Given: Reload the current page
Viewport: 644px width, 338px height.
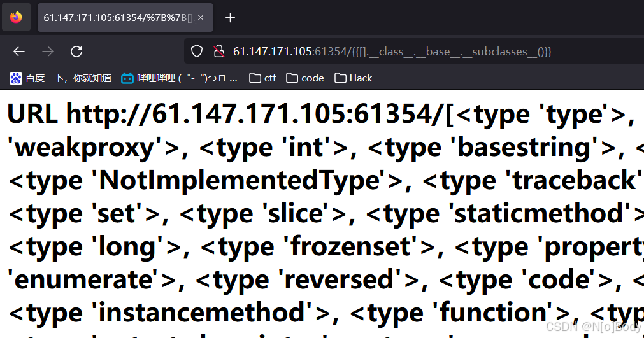Looking at the screenshot, I should click(76, 52).
